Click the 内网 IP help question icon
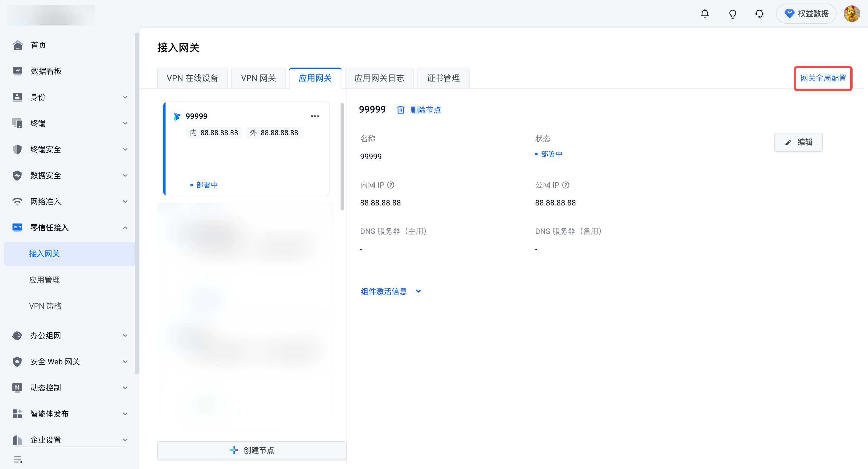 [x=390, y=185]
